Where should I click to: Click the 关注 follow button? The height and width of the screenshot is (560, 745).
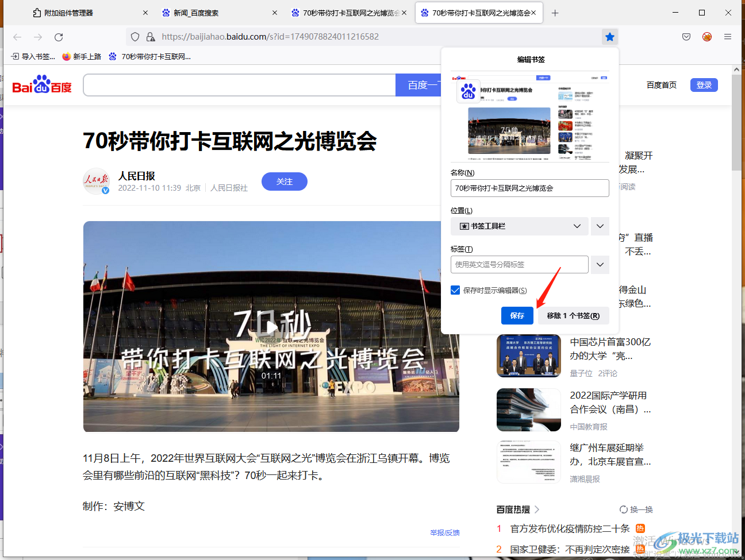pyautogui.click(x=285, y=181)
